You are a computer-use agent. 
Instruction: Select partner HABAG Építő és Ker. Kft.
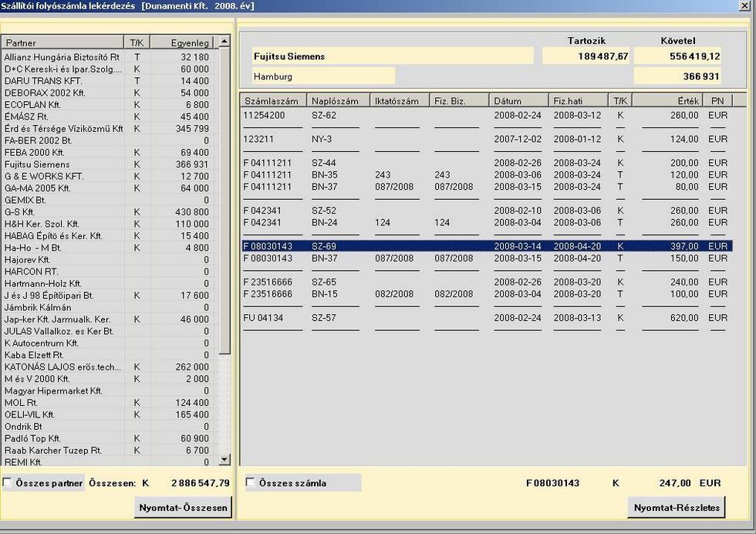110,236
